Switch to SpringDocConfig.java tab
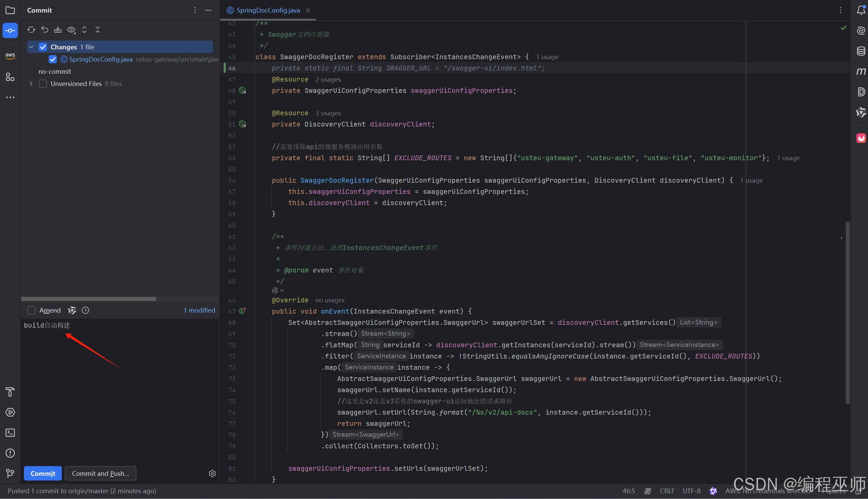Image resolution: width=868 pixels, height=499 pixels. point(268,10)
